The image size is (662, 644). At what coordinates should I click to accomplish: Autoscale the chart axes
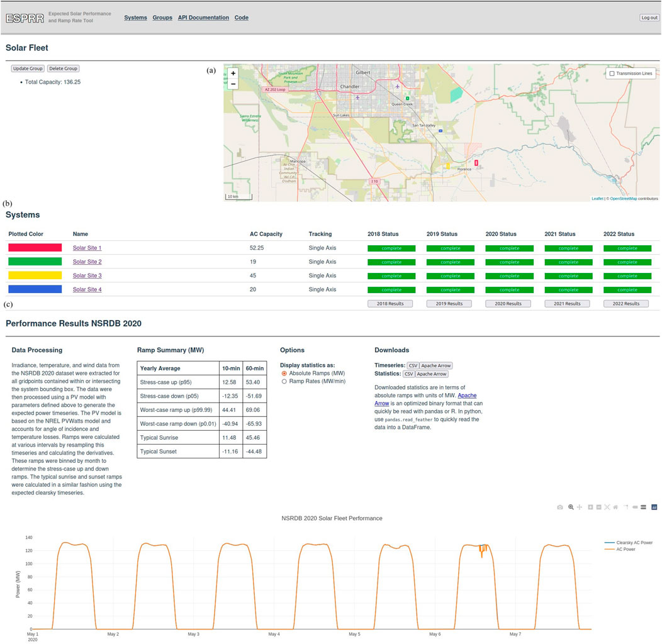click(607, 508)
